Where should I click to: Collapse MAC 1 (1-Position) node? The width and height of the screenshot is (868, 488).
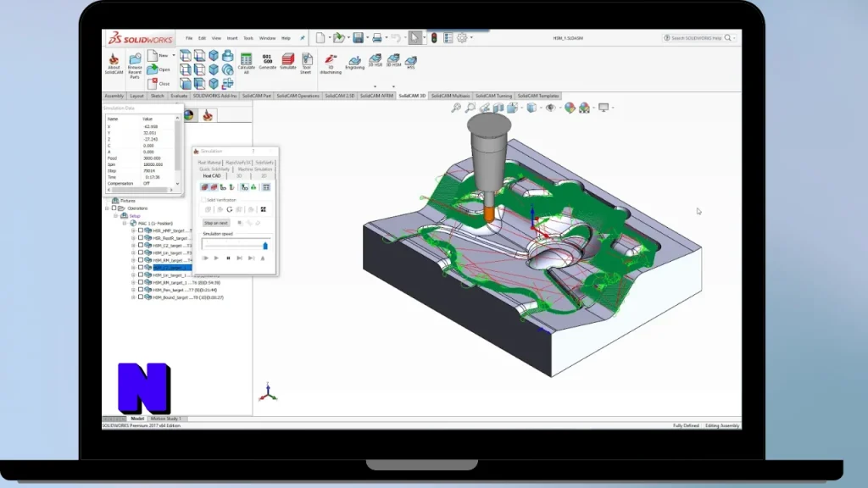pyautogui.click(x=125, y=223)
